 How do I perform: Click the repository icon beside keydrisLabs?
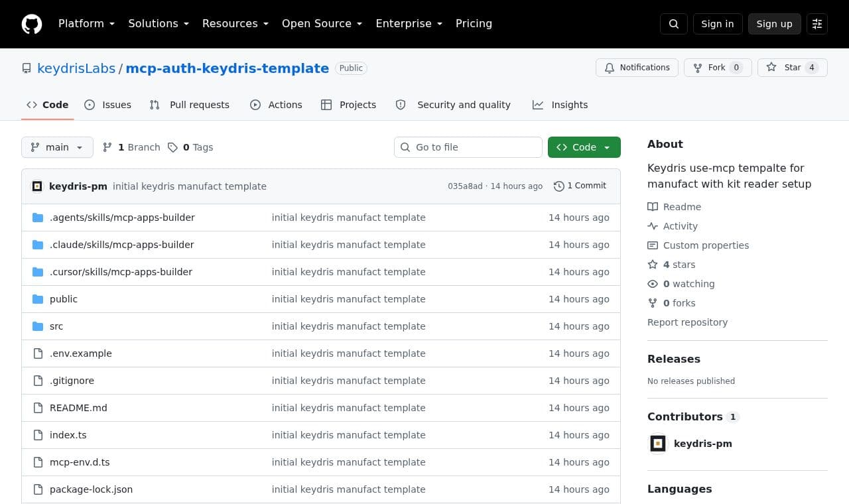(x=27, y=68)
